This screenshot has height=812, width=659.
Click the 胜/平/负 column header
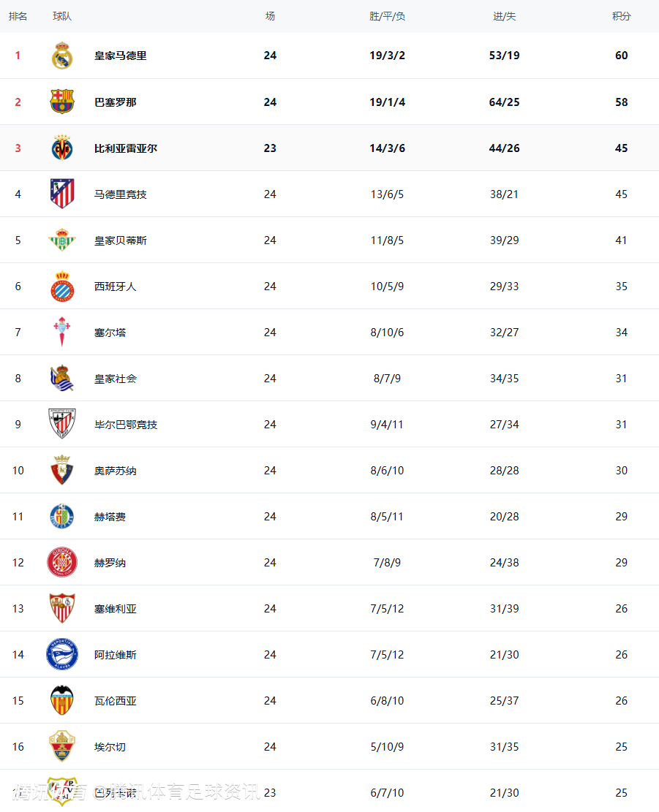tap(387, 16)
